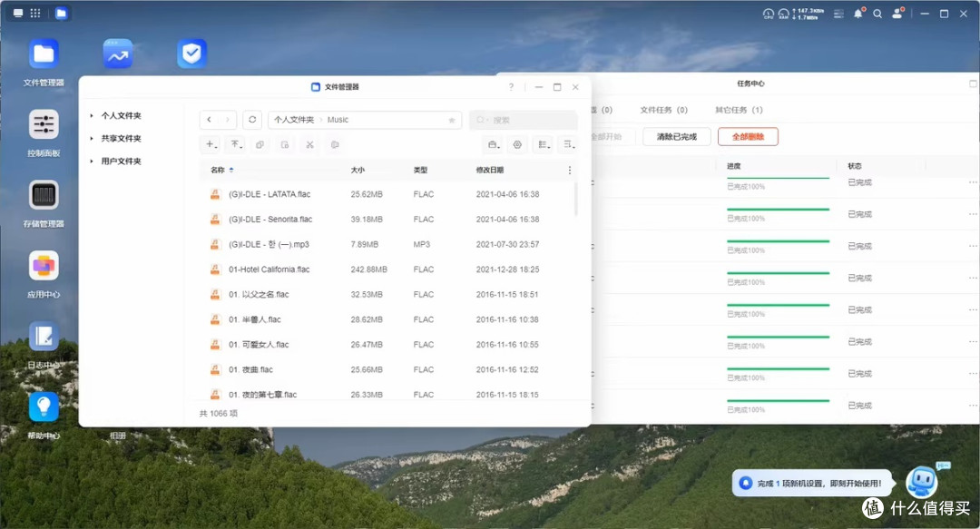Screen dimensions: 980x529
Task: Open the notification bell in top bar
Action: click(x=858, y=13)
